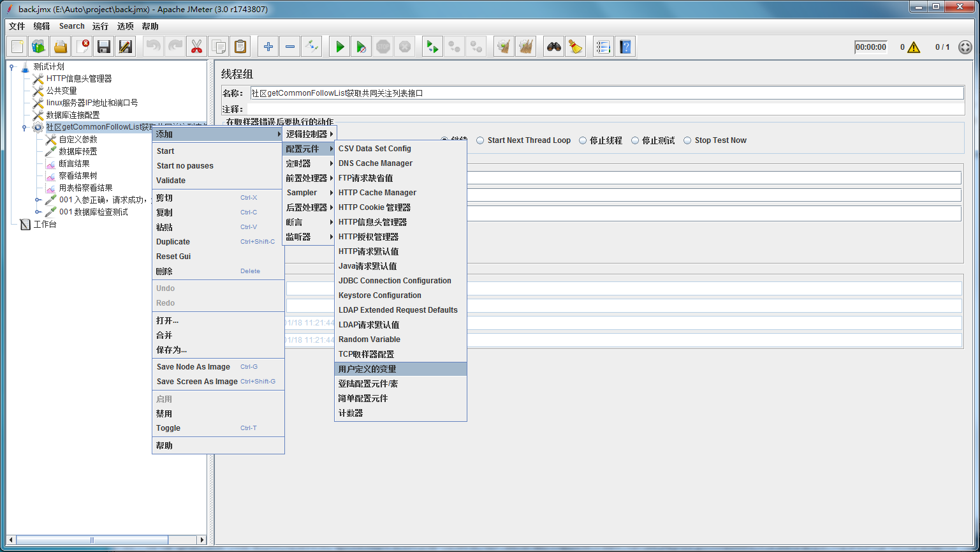Open the 定时器 submenu
The width and height of the screenshot is (980, 552).
[x=309, y=163]
